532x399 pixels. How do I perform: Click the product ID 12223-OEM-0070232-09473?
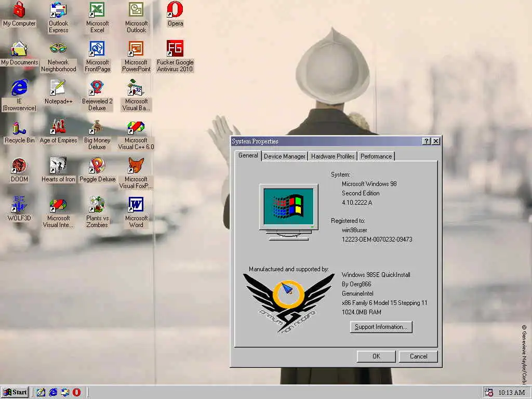point(377,239)
